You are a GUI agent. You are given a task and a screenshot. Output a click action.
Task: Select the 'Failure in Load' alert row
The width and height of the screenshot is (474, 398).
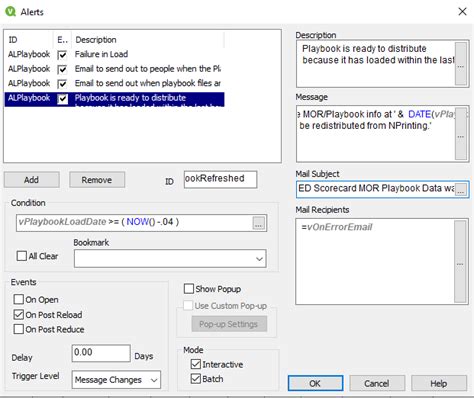114,54
